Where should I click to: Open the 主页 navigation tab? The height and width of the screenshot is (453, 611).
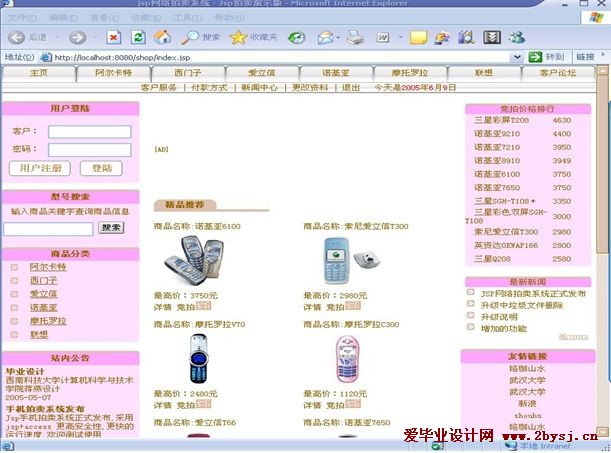click(39, 73)
